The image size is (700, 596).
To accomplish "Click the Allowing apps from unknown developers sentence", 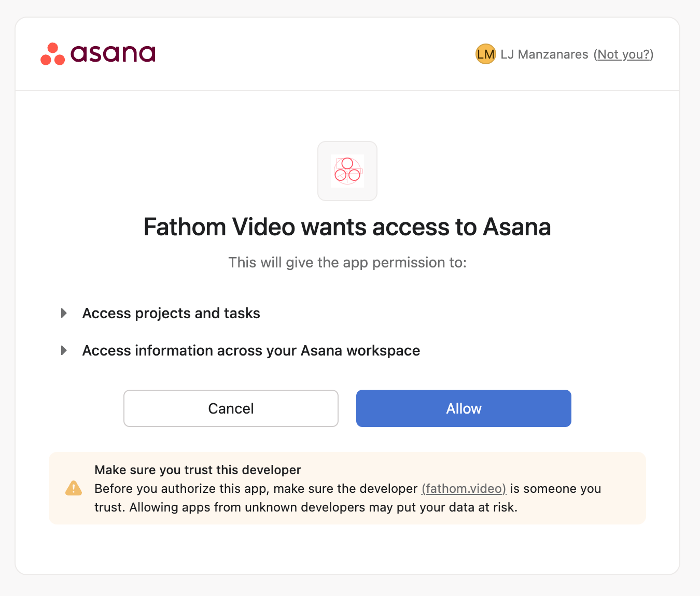I will pyautogui.click(x=324, y=507).
